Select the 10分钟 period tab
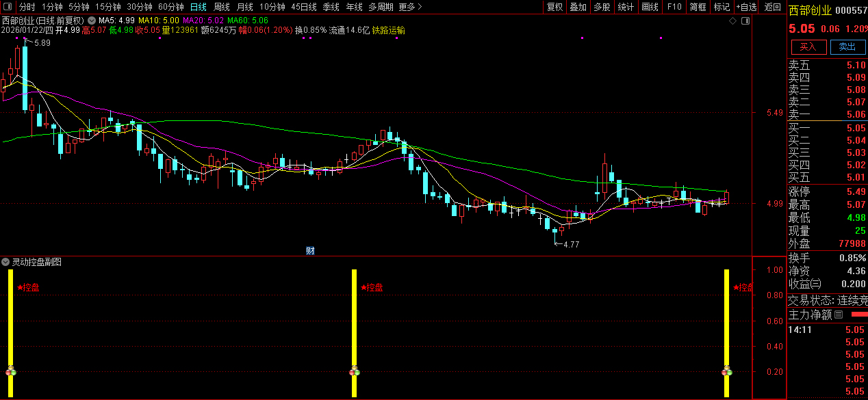This screenshot has width=868, height=400. tap(272, 7)
